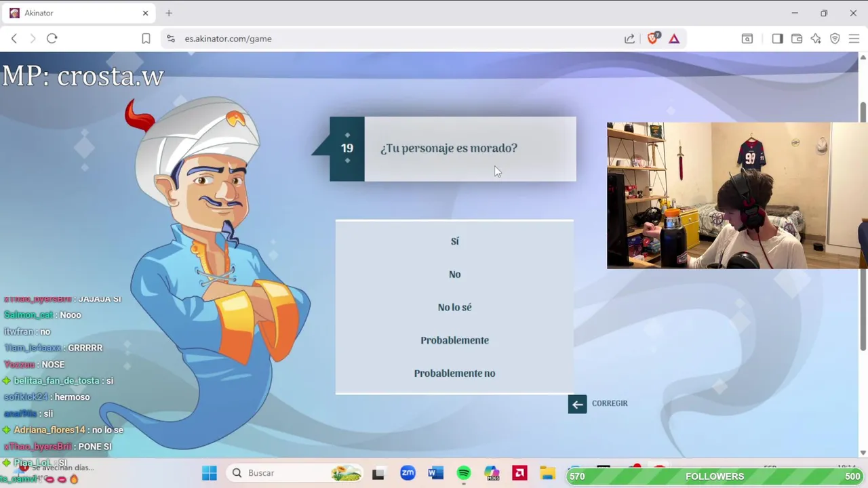Close the Akinator tab
The width and height of the screenshot is (868, 488).
[145, 13]
